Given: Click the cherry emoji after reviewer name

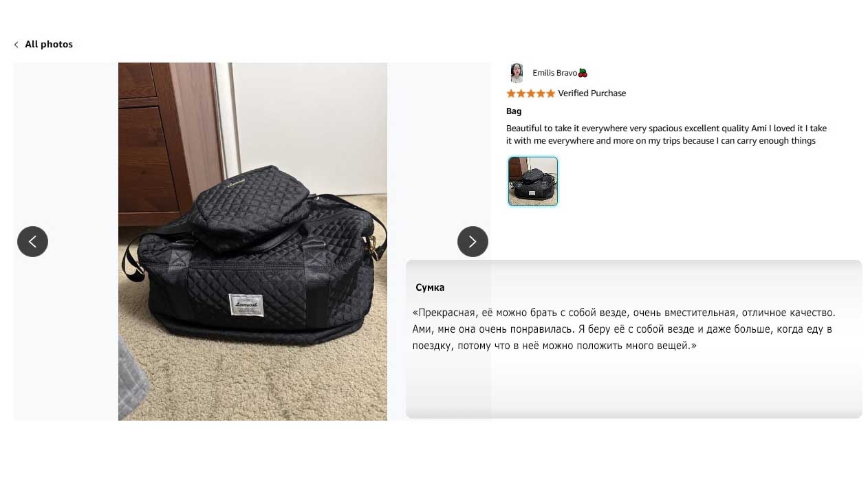Looking at the screenshot, I should click(583, 73).
